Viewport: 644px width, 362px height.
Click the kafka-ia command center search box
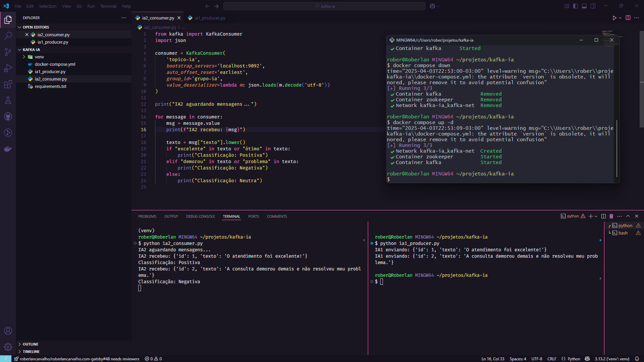324,6
